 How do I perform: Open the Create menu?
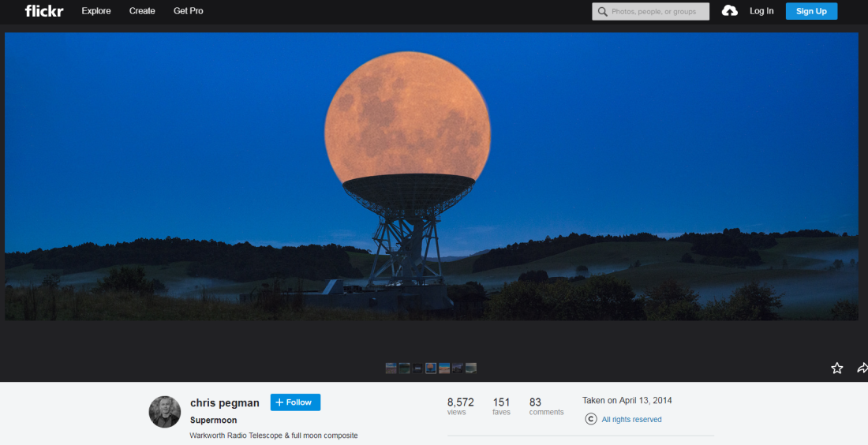pyautogui.click(x=142, y=11)
